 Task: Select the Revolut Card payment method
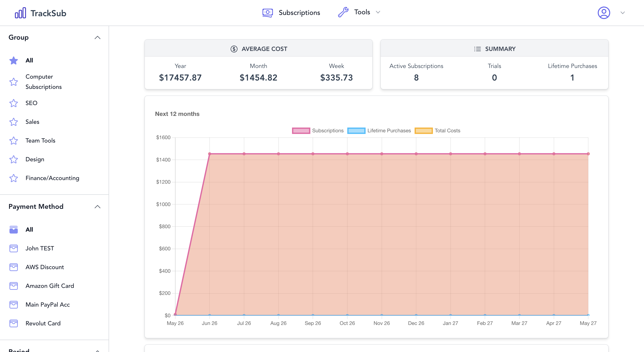coord(43,323)
